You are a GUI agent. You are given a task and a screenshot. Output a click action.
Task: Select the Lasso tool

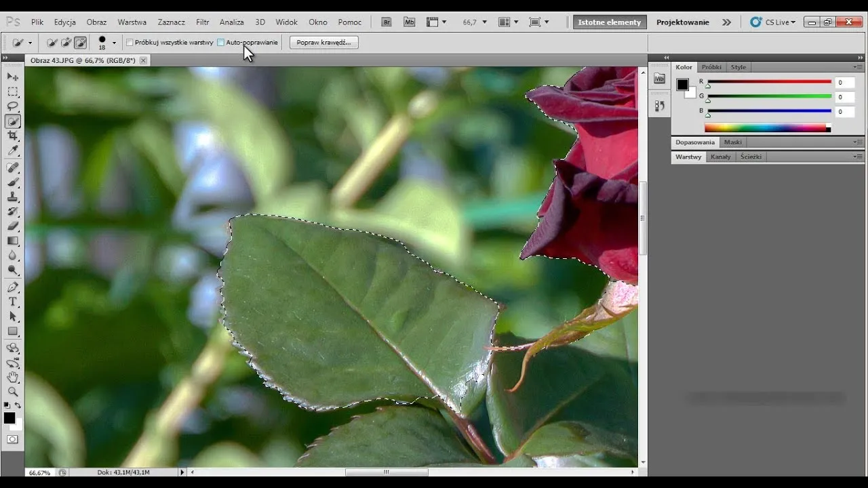tap(13, 106)
